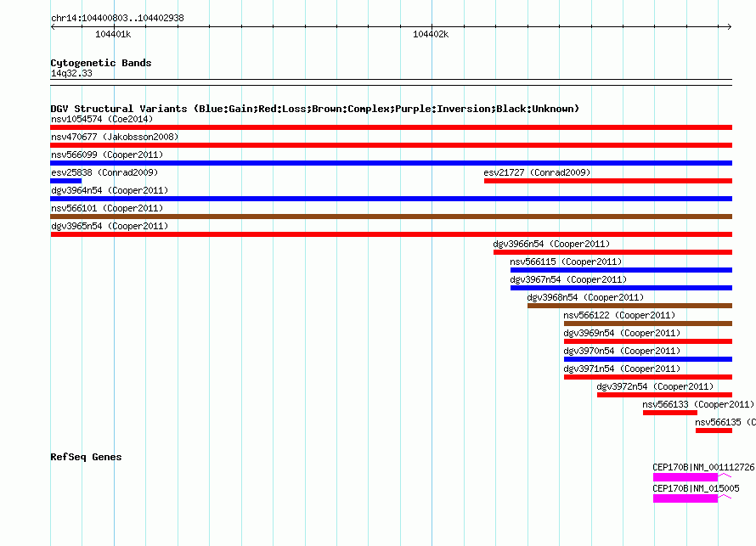
Task: Select the brown dgv3968n54 complex bar
Action: [629, 306]
